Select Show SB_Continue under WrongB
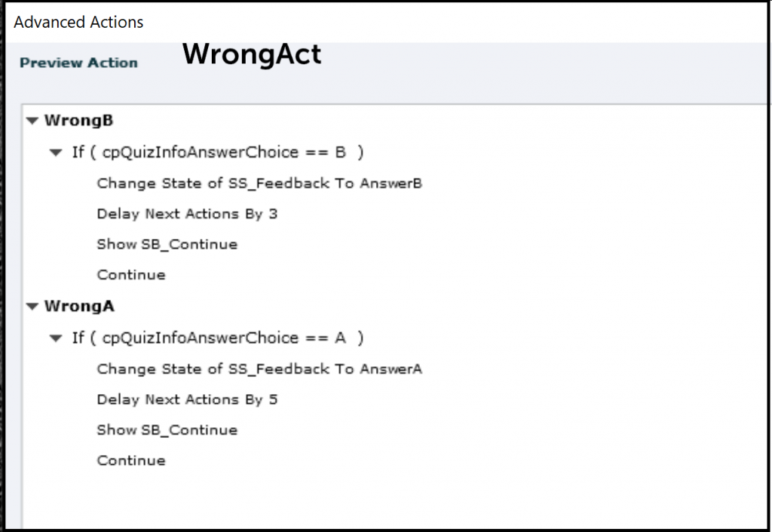This screenshot has width=772, height=532. point(167,244)
